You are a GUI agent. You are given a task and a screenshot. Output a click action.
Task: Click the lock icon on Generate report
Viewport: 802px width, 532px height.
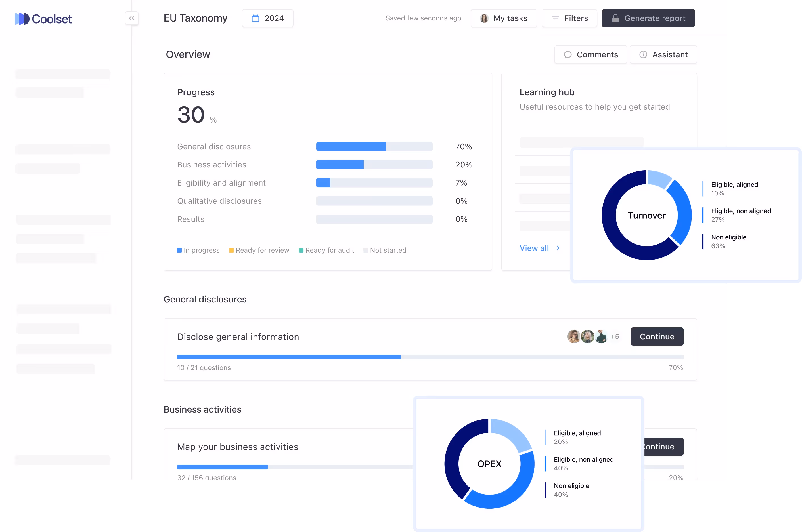(x=615, y=18)
